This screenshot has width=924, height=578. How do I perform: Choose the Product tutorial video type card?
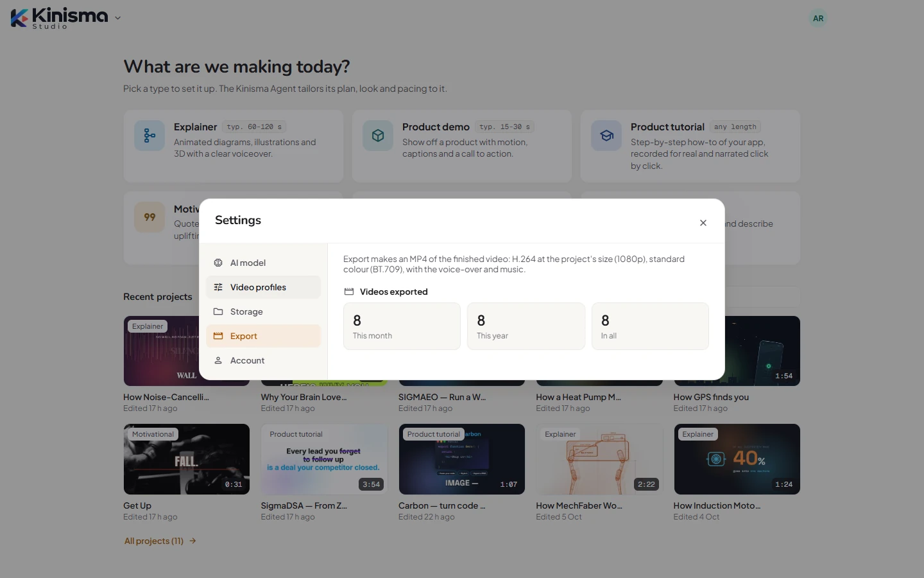690,146
